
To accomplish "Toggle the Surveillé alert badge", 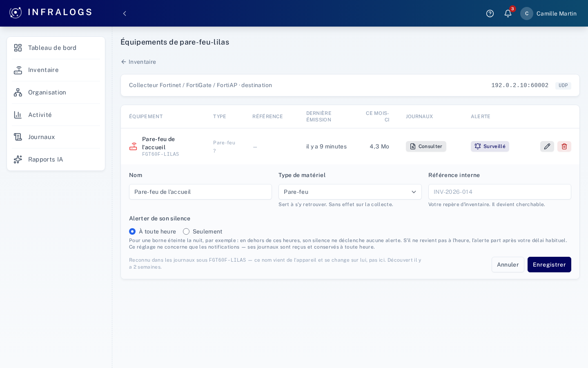I will [490, 146].
